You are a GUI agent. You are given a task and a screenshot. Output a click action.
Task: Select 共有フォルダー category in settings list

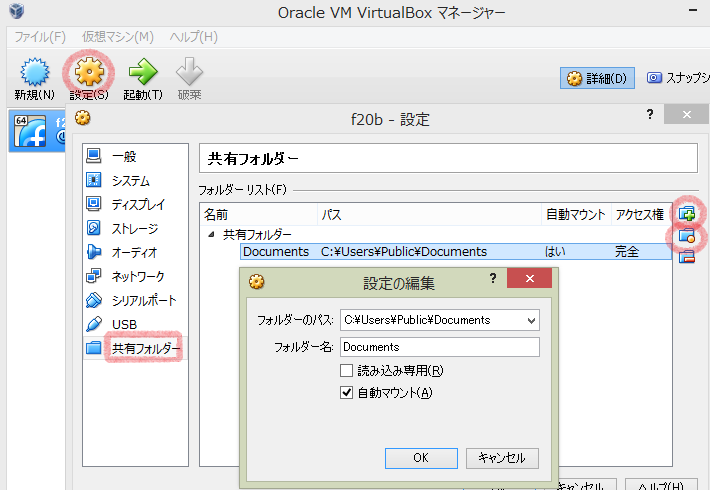[x=135, y=348]
